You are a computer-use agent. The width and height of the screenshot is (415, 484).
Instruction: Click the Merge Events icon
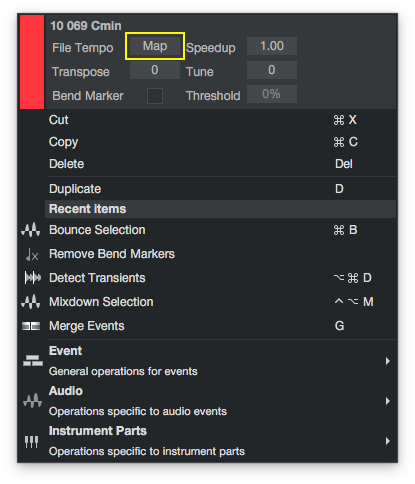click(31, 326)
